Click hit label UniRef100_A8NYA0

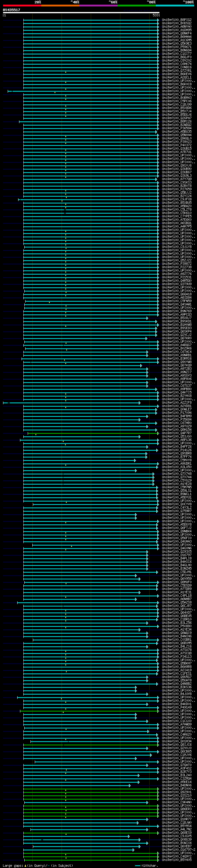pyautogui.click(x=176, y=26)
